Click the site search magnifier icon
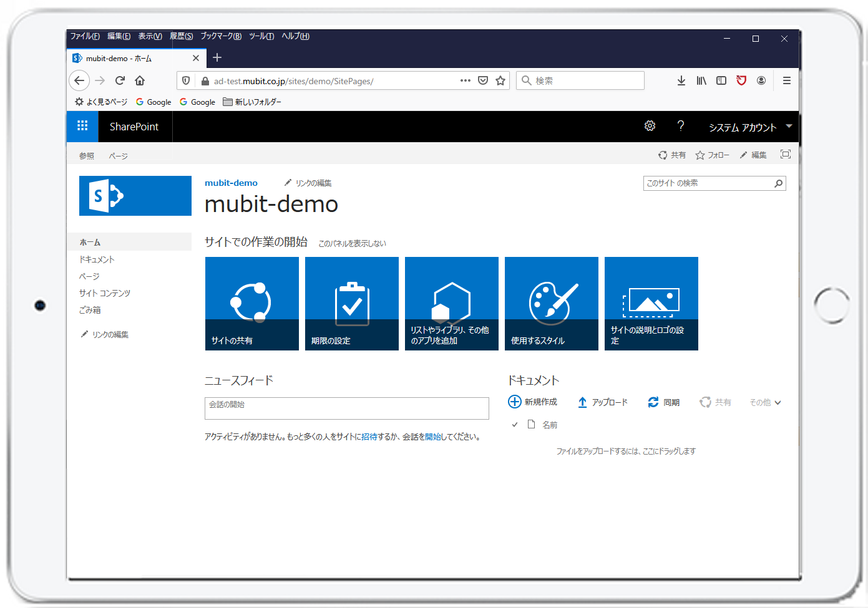Screen dimensions: 868x608 point(779,183)
